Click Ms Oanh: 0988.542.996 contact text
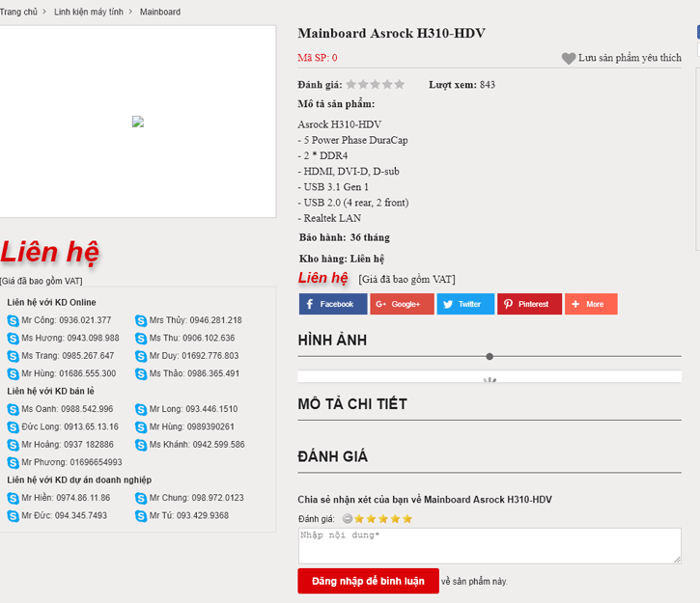The image size is (700, 603). coord(68,409)
